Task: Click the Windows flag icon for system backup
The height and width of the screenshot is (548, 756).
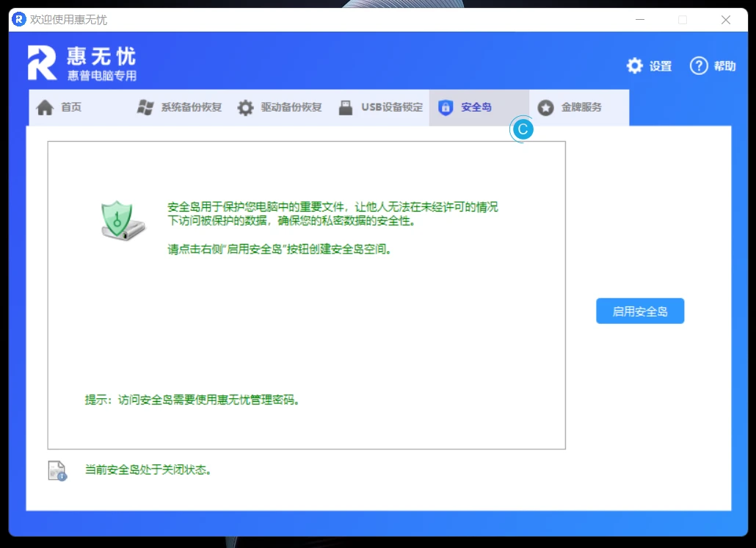Action: click(x=145, y=107)
